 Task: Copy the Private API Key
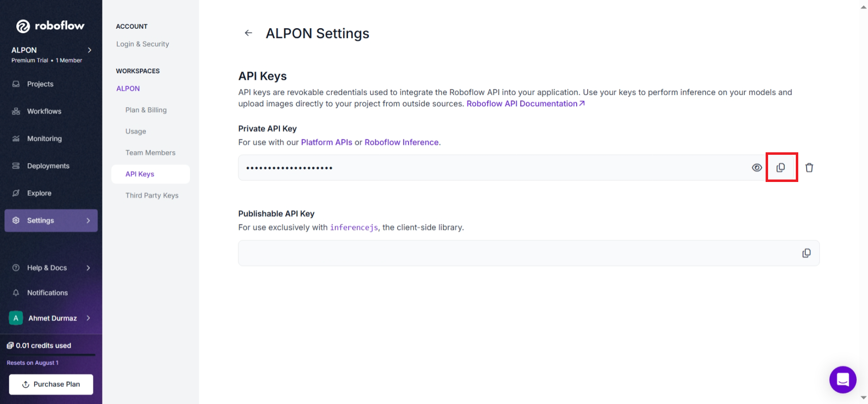781,168
